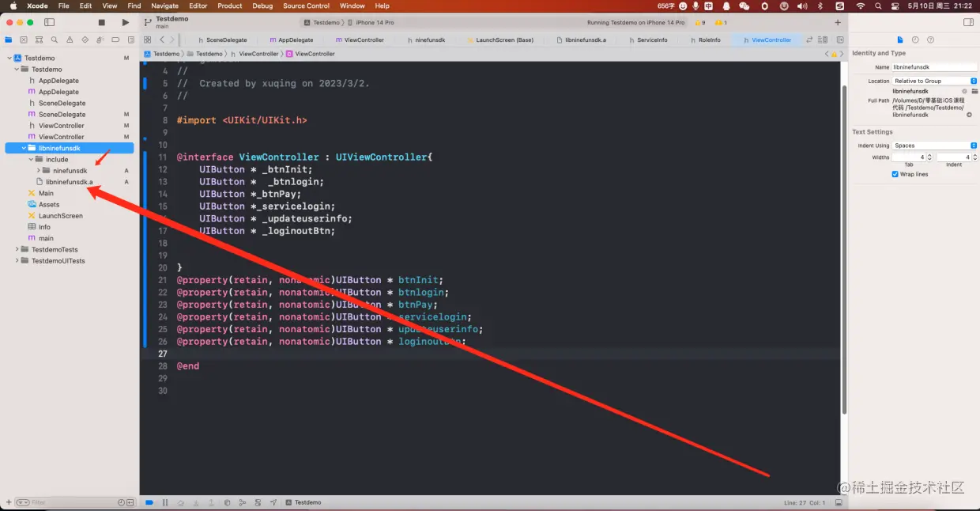Open the project navigator folder icon
980x511 pixels.
(x=9, y=40)
